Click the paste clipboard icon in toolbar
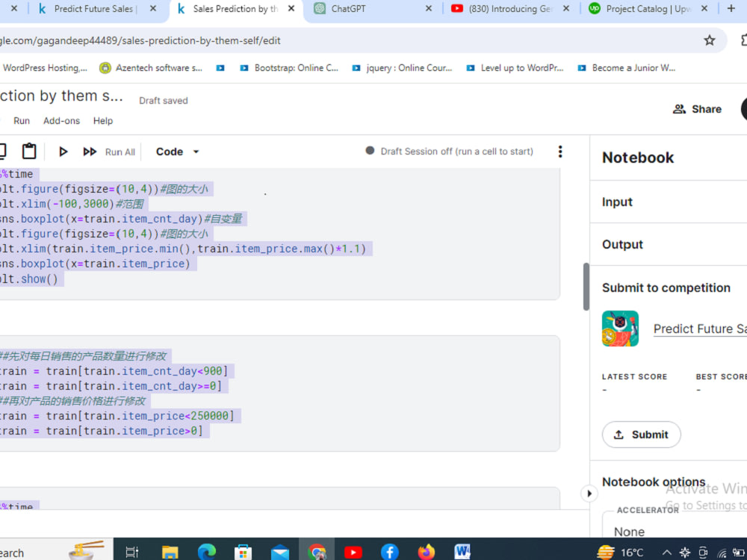Screen dimensions: 747x560 pyautogui.click(x=29, y=151)
